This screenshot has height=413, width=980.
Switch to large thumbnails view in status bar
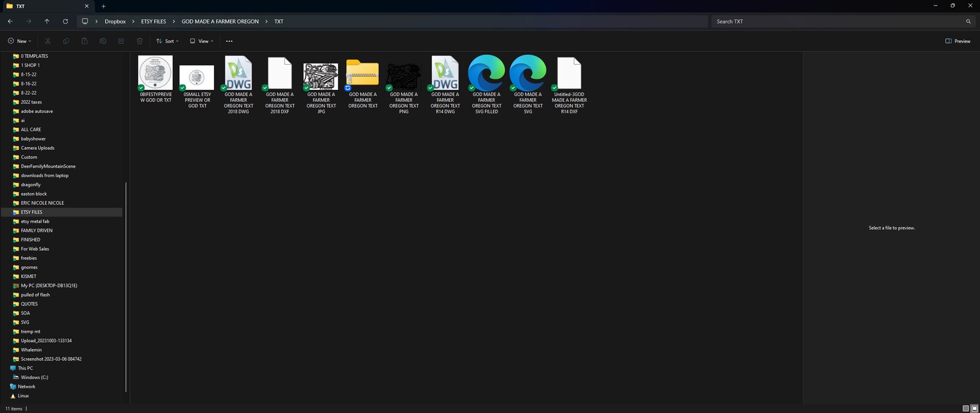click(974, 409)
